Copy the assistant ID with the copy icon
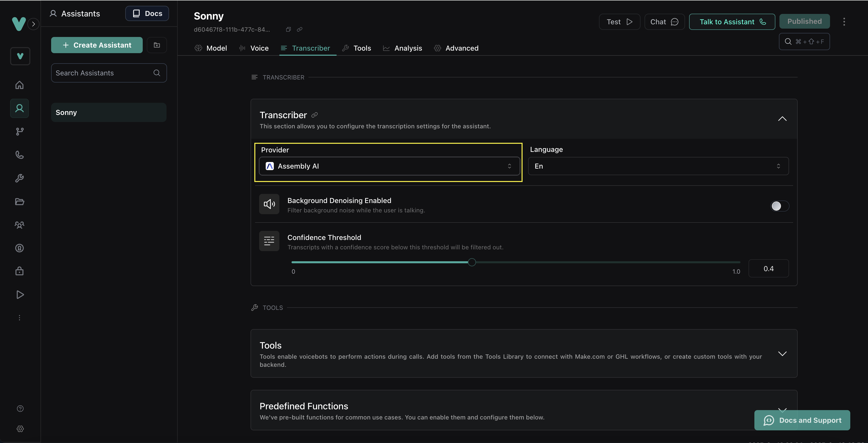Viewport: 868px width, 443px height. point(288,29)
